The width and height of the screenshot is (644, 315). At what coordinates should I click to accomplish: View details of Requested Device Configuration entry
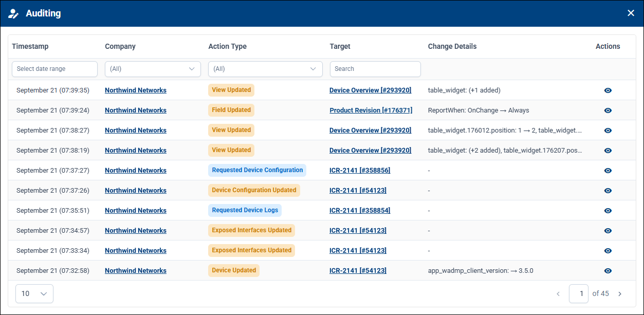[x=608, y=171]
